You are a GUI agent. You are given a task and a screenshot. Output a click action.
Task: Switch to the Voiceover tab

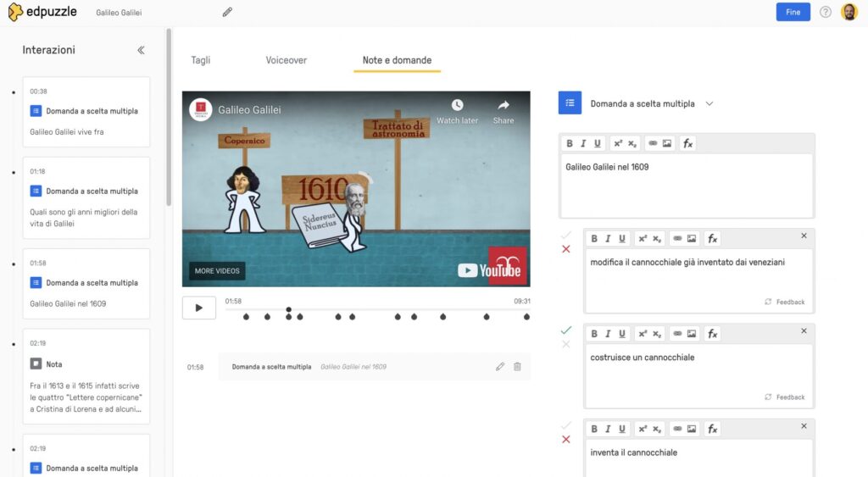click(286, 60)
